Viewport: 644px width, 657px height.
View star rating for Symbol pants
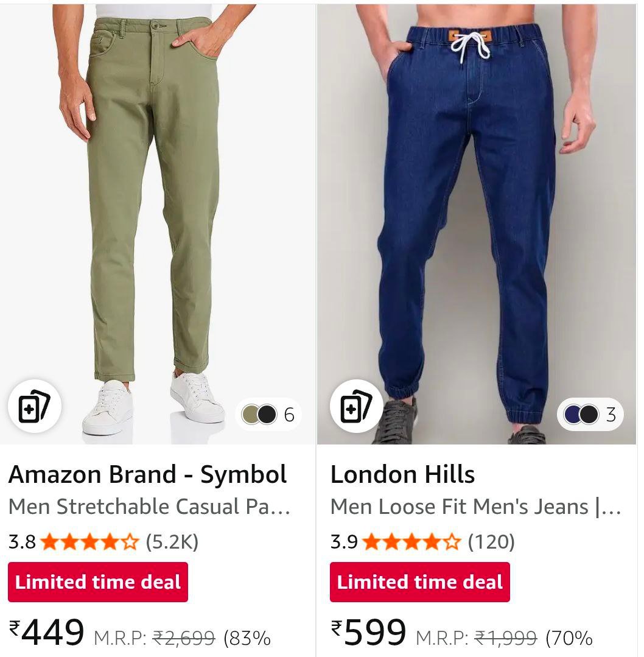point(89,541)
